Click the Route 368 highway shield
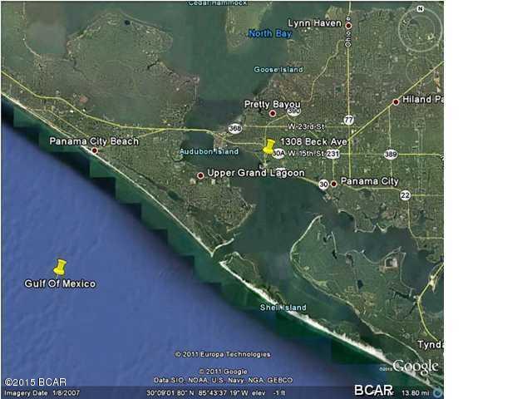Viewport: 532px width, 399px height. (234, 128)
